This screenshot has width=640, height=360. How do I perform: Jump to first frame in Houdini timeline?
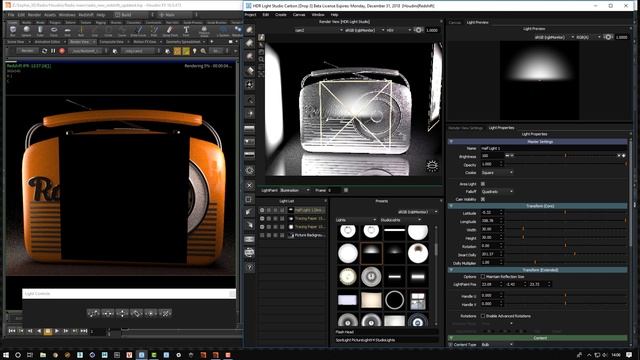pyautogui.click(x=12, y=331)
